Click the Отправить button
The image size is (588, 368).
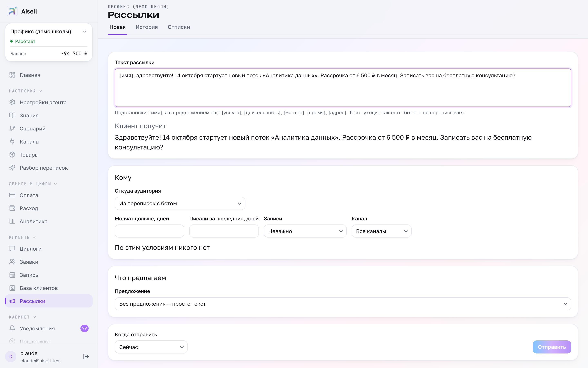(551, 347)
